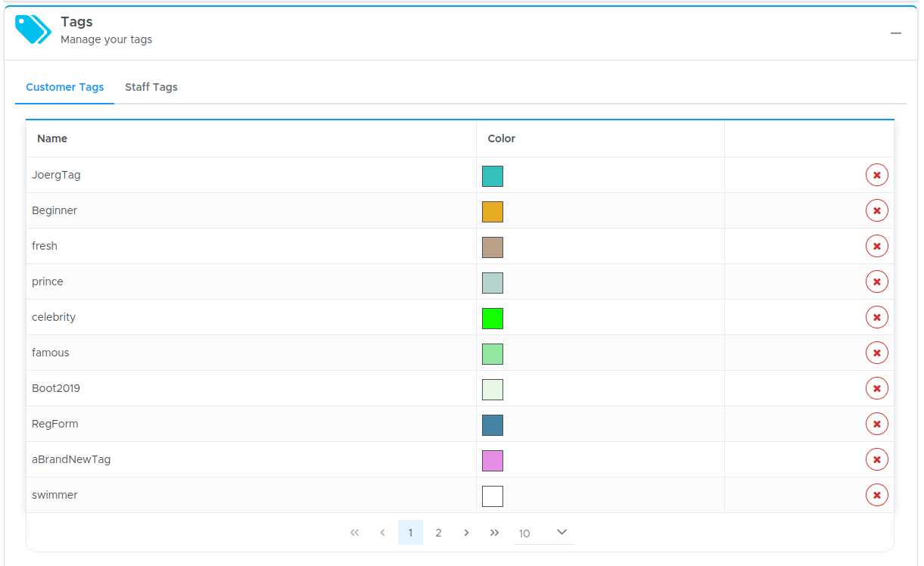This screenshot has height=566, width=924.
Task: Go to the next page
Action: (x=466, y=533)
